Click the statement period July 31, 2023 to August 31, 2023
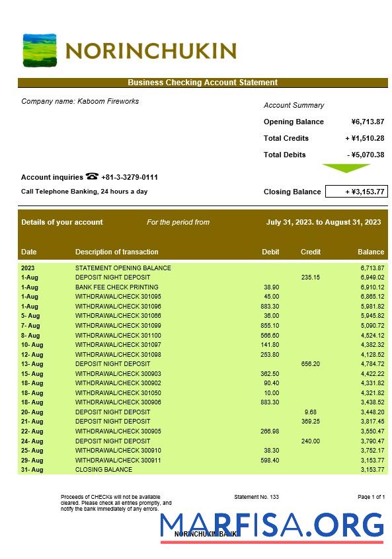Screen dimensions: 392x559 point(323,222)
